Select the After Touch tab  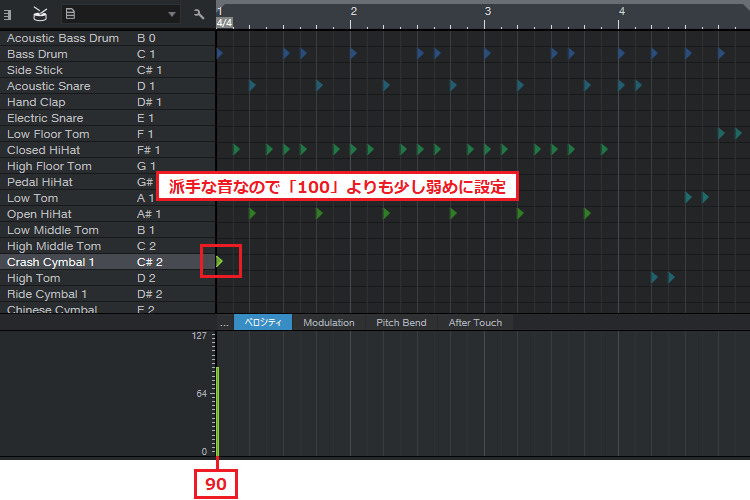(x=475, y=322)
